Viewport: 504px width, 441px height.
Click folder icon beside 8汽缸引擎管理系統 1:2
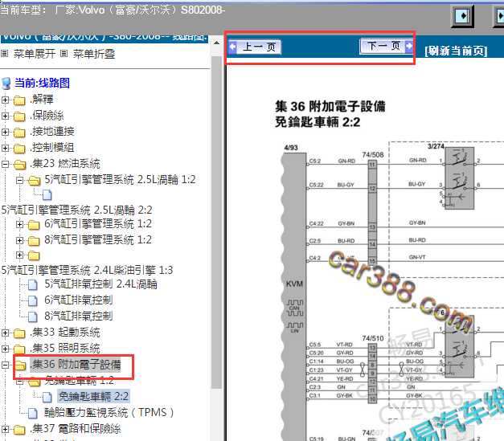coord(34,241)
